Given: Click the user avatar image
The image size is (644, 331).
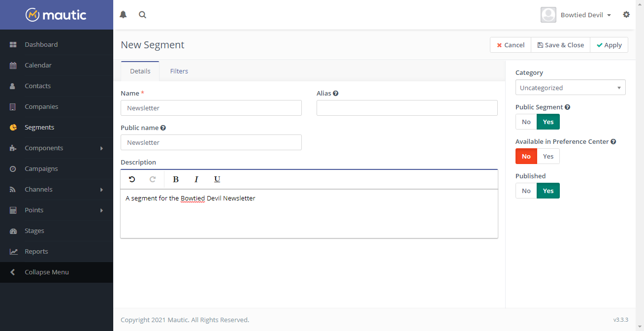Looking at the screenshot, I should 548,15.
